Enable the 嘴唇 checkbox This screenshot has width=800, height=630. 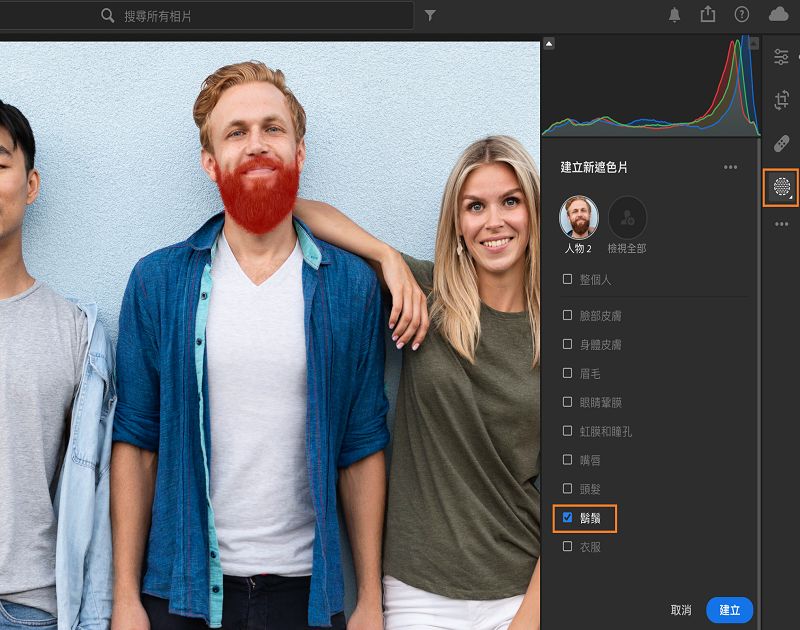tap(567, 460)
